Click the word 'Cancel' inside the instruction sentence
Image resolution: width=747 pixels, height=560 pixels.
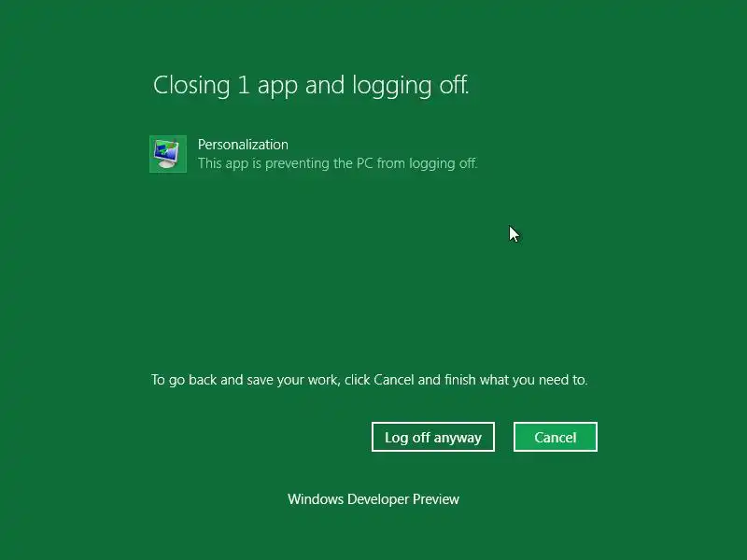[x=393, y=380]
